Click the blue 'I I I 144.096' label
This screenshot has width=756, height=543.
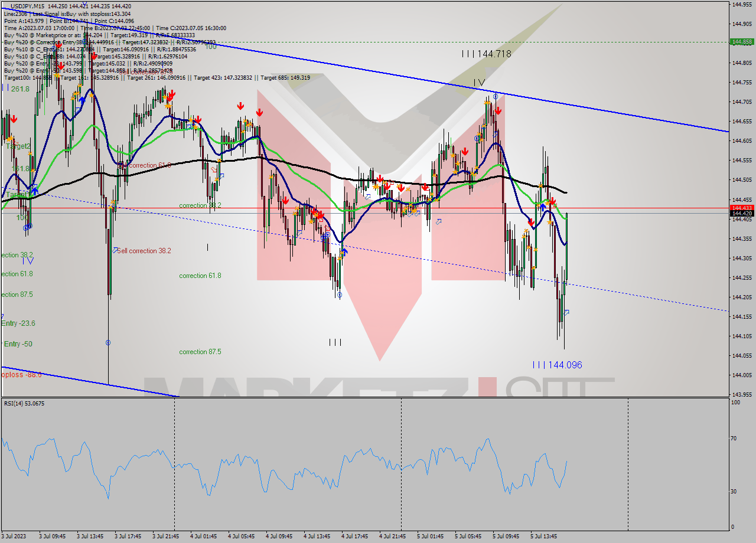tap(557, 365)
